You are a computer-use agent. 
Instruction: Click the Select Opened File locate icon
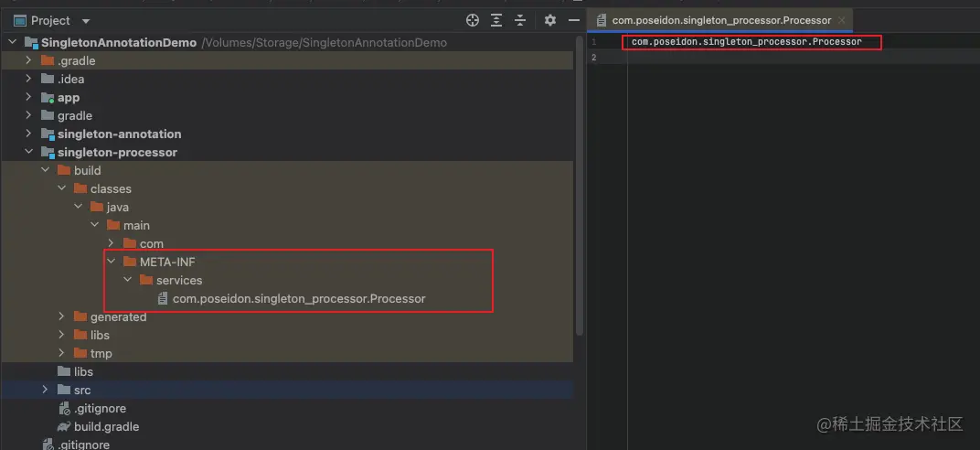473,21
